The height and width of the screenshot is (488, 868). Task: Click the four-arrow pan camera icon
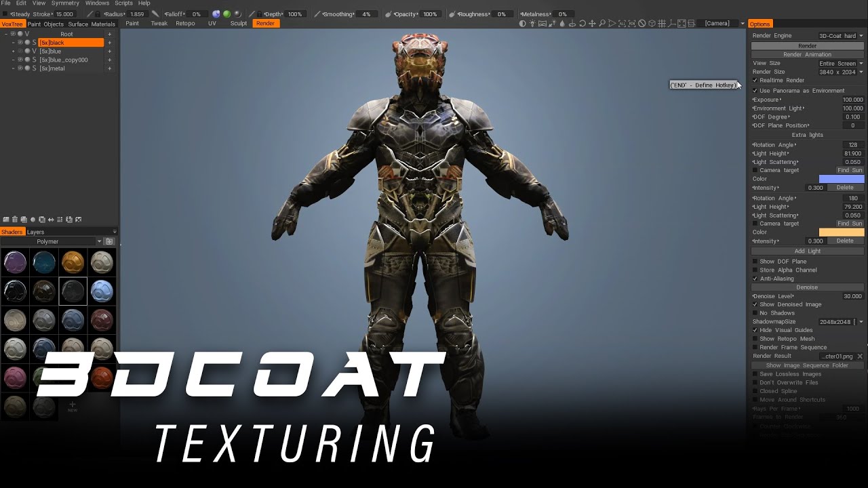tap(592, 23)
